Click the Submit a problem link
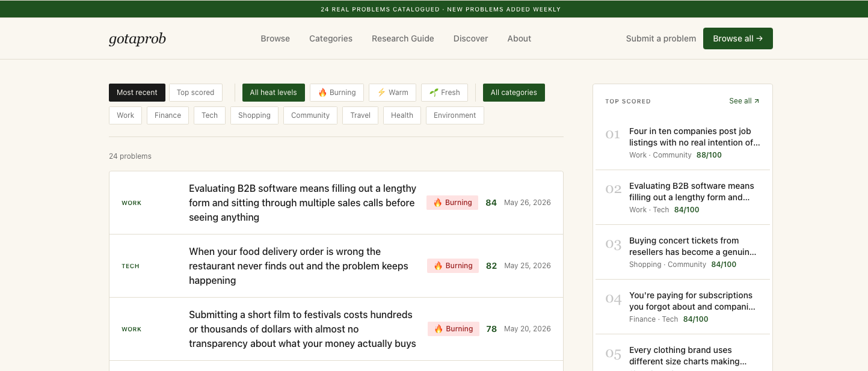The image size is (868, 371). tap(661, 38)
